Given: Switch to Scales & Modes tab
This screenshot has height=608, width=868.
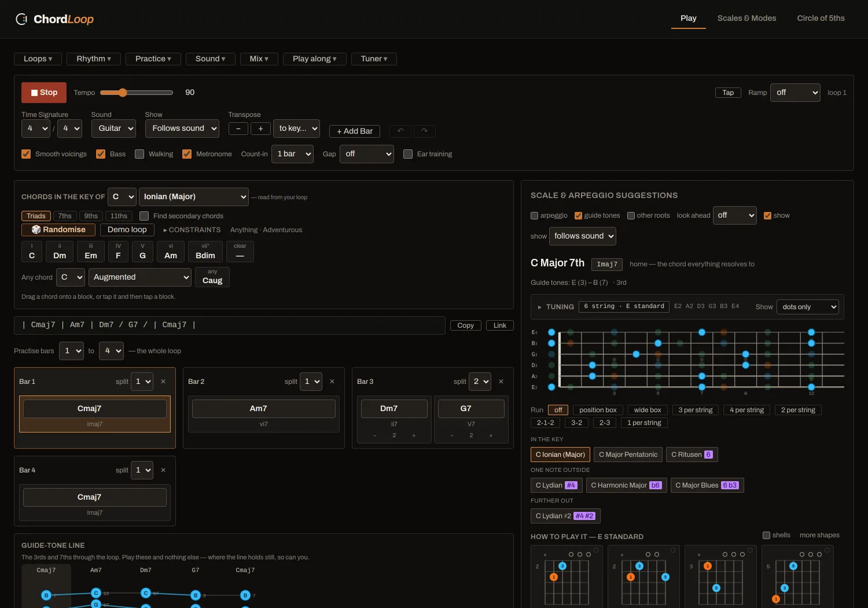Looking at the screenshot, I should tap(746, 19).
